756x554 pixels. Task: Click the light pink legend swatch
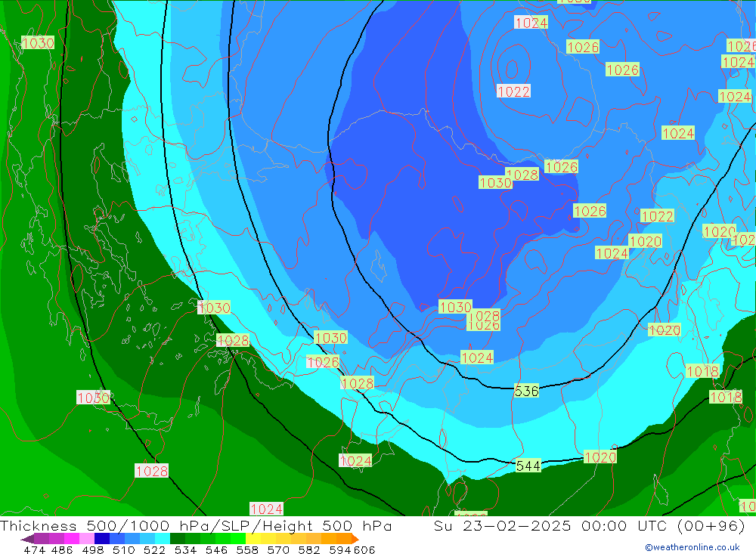click(x=87, y=539)
